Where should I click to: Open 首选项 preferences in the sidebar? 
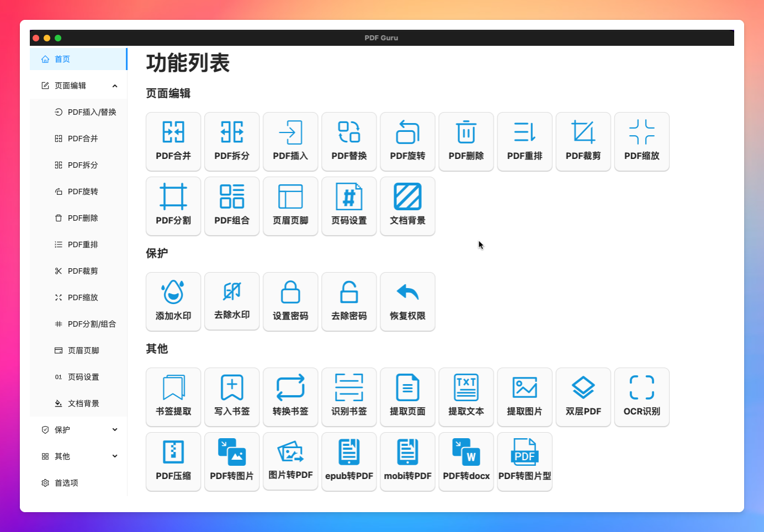tap(78, 483)
